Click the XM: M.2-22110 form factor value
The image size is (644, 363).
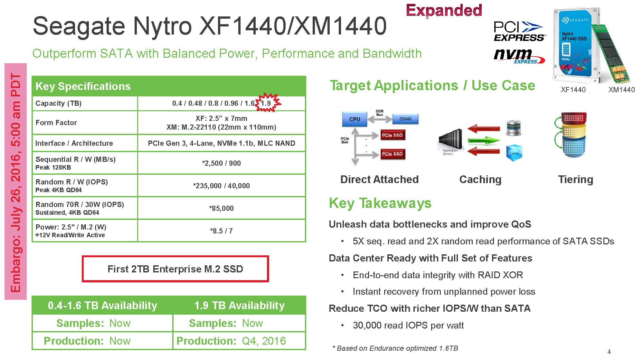(221, 127)
